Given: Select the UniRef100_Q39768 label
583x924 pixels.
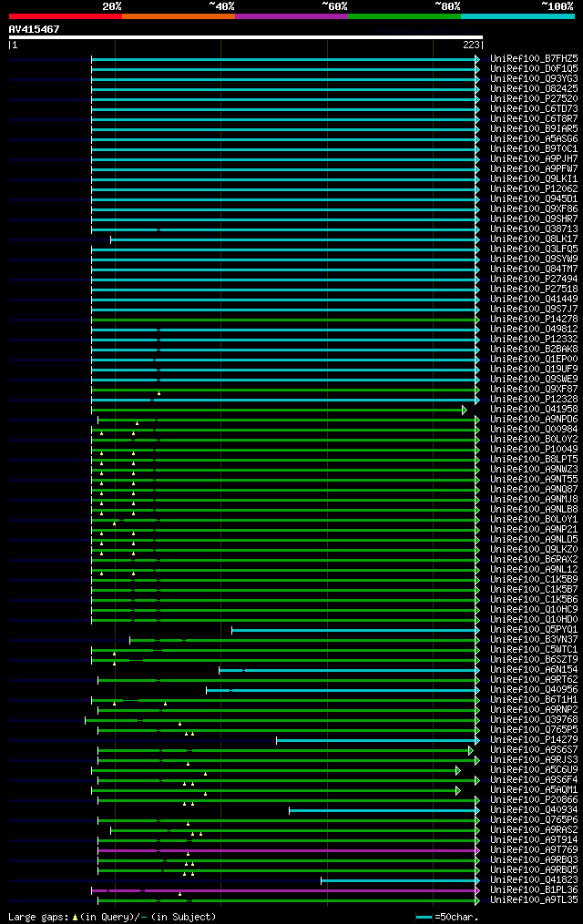Looking at the screenshot, I should 534,720.
